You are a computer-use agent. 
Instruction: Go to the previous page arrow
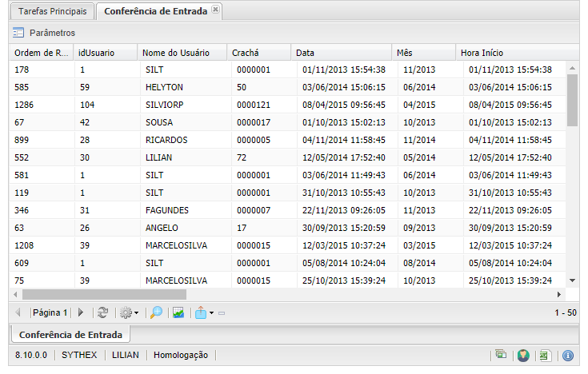click(x=18, y=312)
